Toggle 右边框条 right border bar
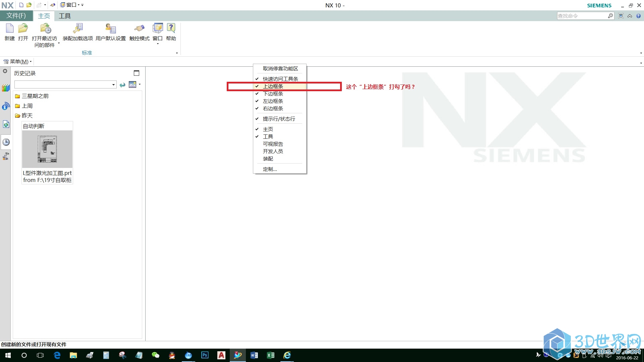This screenshot has width=644, height=362. click(x=280, y=108)
